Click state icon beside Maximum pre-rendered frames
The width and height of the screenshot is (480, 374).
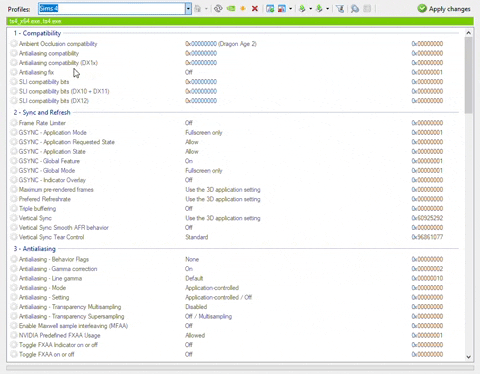(x=14, y=189)
